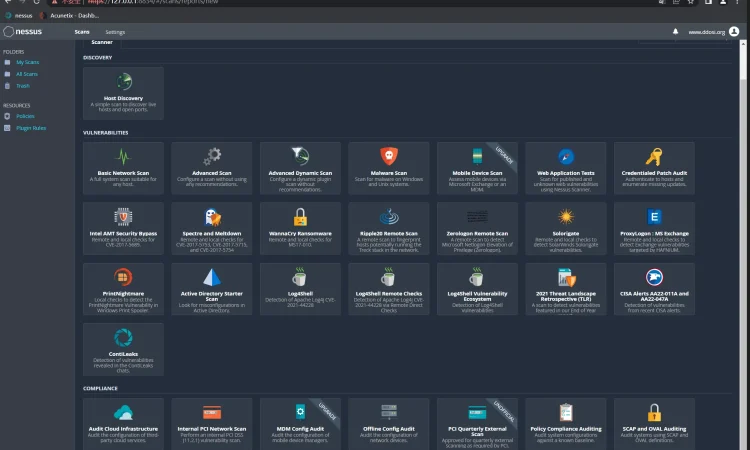Screen dimensions: 750x450
Task: Select the Basic Network Scan heartbeat icon
Action: [x=123, y=156]
